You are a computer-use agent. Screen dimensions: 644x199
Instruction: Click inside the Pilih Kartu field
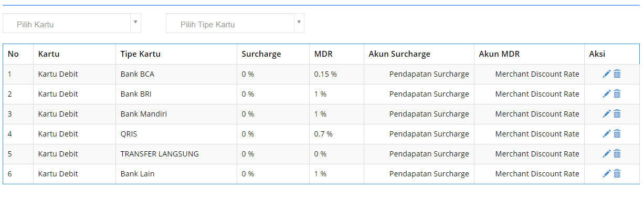67,24
